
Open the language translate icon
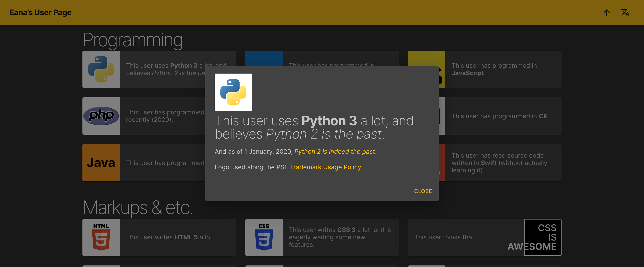coord(625,12)
